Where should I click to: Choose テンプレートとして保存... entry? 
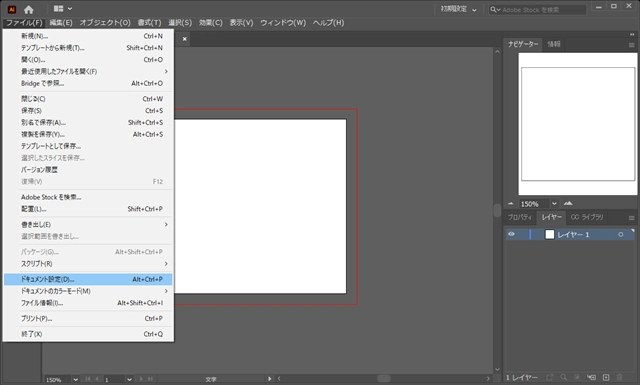88,146
